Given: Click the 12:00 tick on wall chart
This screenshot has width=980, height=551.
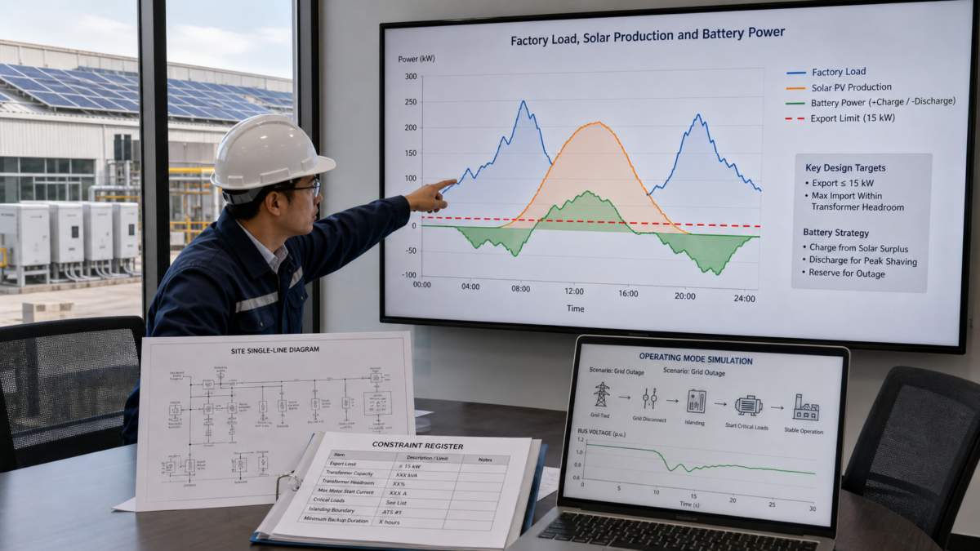Looking at the screenshot, I should point(575,291).
